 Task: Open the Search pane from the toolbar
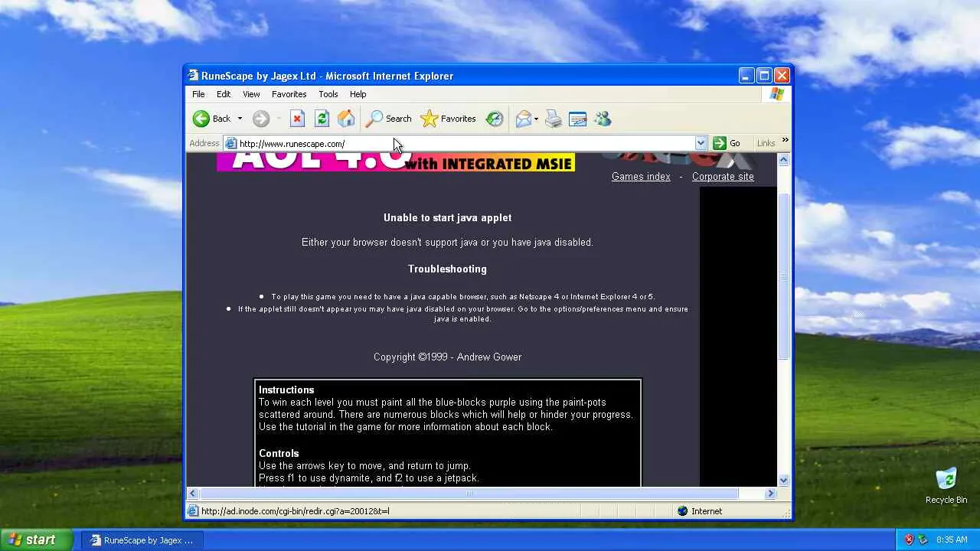coord(389,119)
